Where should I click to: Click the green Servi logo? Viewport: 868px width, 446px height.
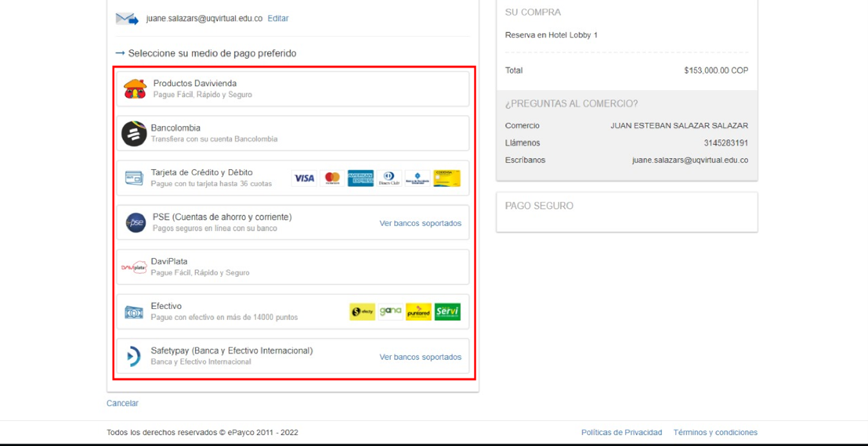tap(448, 311)
